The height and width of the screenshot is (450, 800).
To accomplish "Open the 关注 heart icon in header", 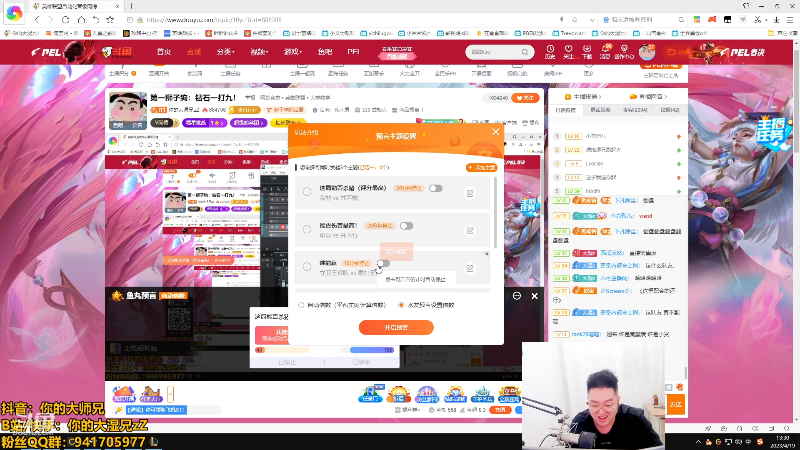I will point(568,52).
